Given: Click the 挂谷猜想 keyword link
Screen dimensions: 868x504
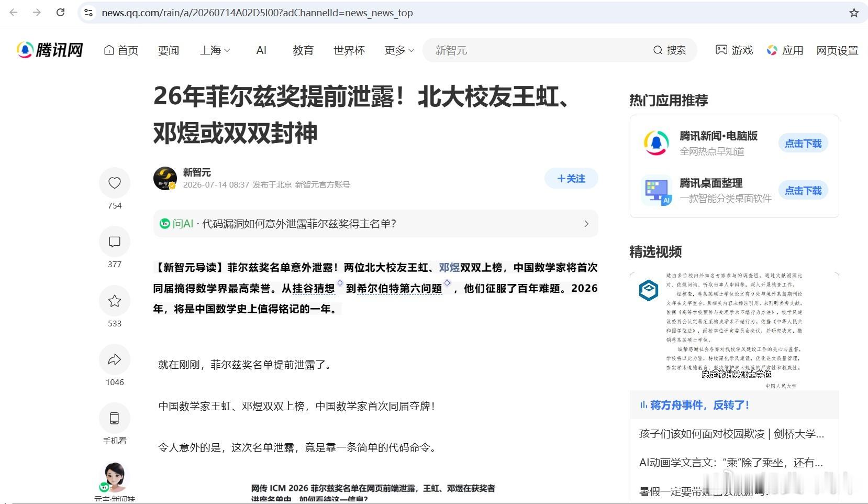Looking at the screenshot, I should pos(314,288).
